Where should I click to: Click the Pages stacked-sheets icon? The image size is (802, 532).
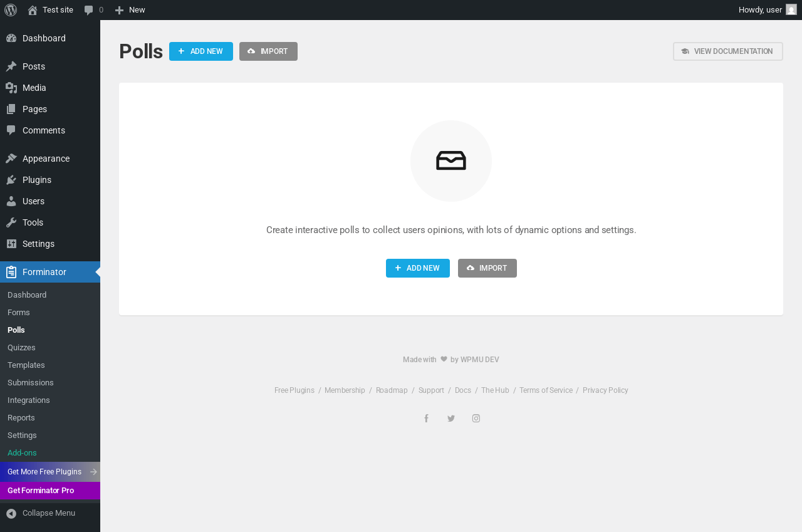[11, 109]
